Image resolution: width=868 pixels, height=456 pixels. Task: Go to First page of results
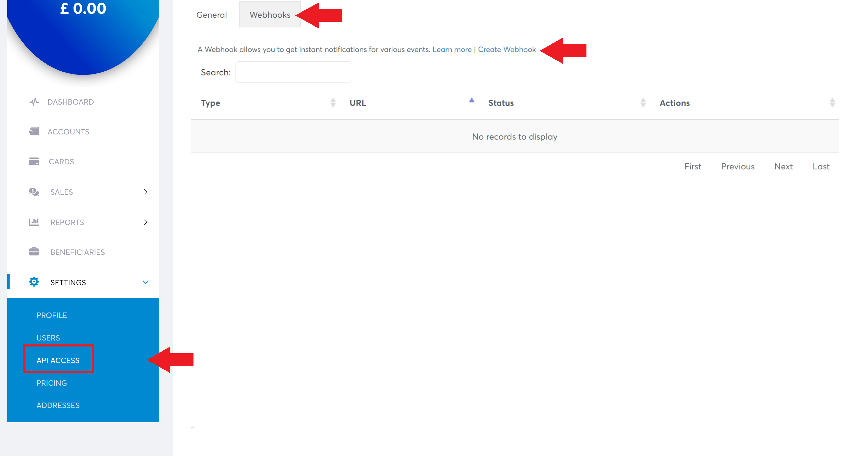[692, 166]
